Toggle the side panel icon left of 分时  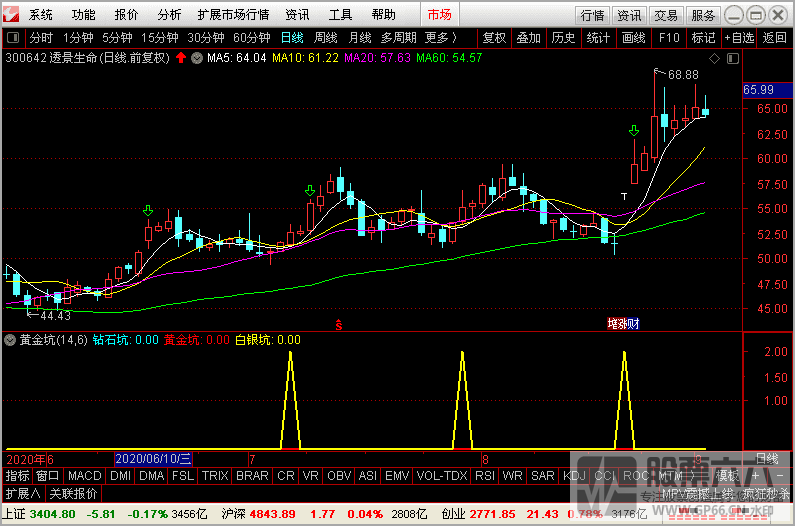pos(13,38)
